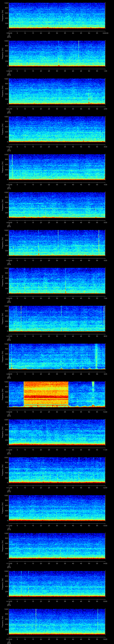Click the '4:11:00' time axis label

coord(9,487)
